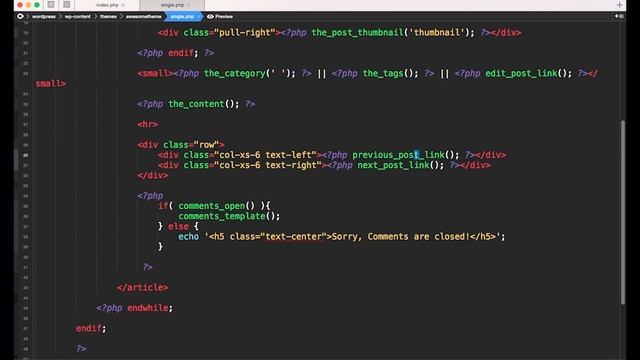Image resolution: width=640 pixels, height=360 pixels.
Task: Close the index.php tab
Action: pyautogui.click(x=123, y=5)
